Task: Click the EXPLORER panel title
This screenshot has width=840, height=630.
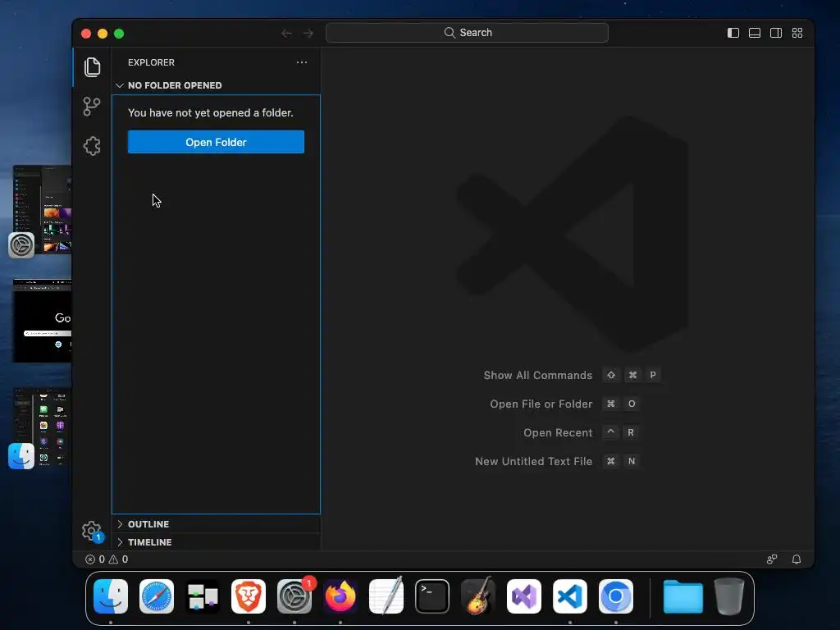Action: 151,62
